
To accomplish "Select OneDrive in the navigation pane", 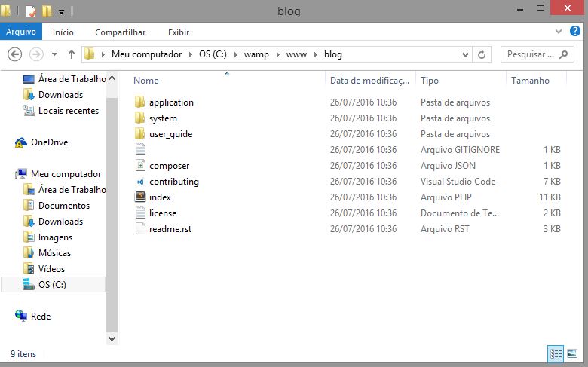I will point(49,142).
